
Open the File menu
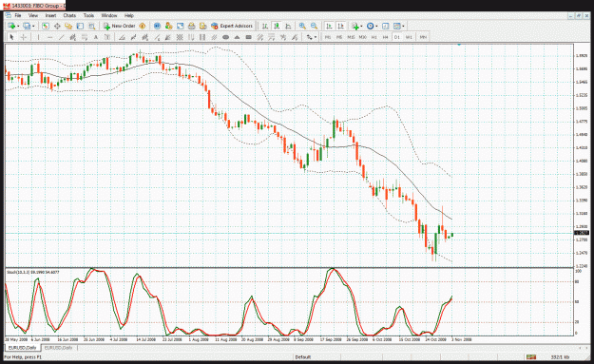(18, 15)
